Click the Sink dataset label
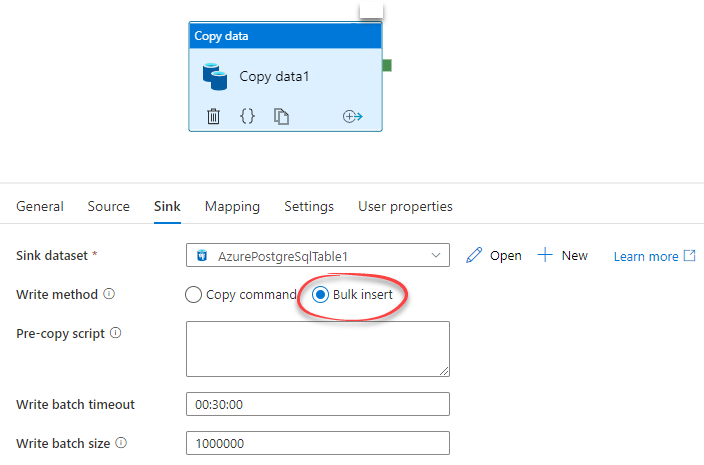This screenshot has height=465, width=704. (52, 255)
